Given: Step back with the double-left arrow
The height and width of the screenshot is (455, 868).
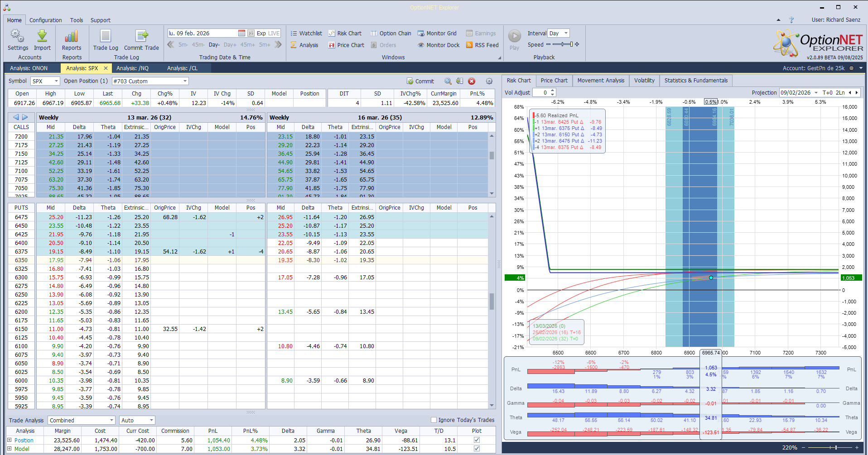Looking at the screenshot, I should click(171, 44).
